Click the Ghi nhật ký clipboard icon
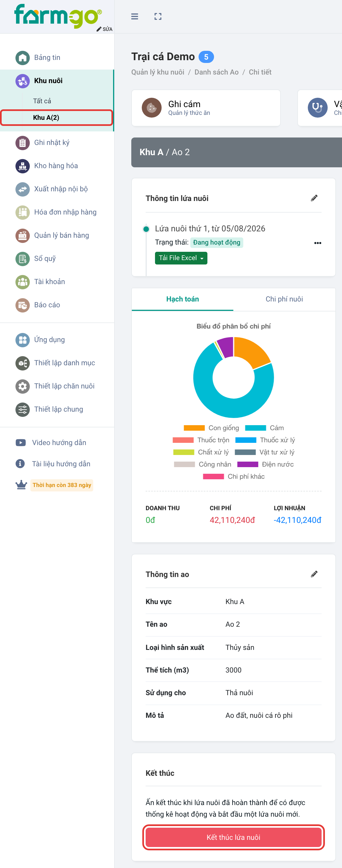Viewport: 342px width, 868px height. click(23, 142)
